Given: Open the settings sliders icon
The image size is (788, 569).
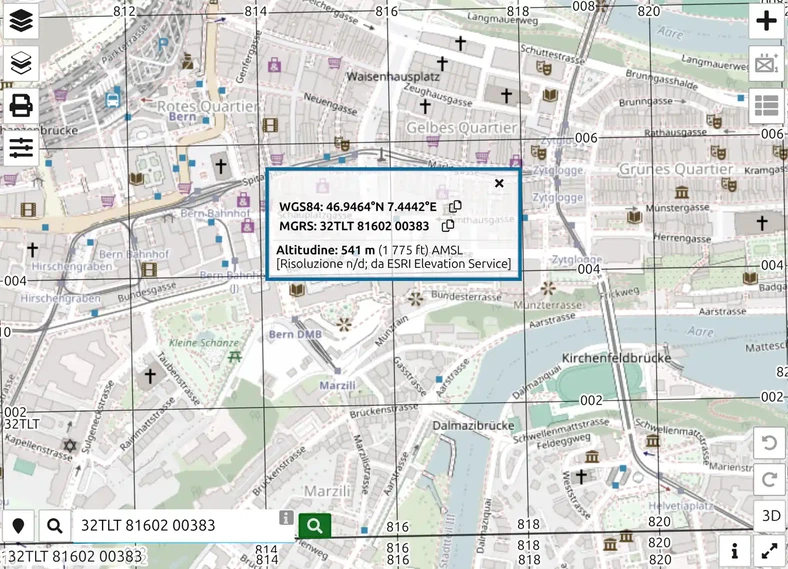Looking at the screenshot, I should point(21,148).
